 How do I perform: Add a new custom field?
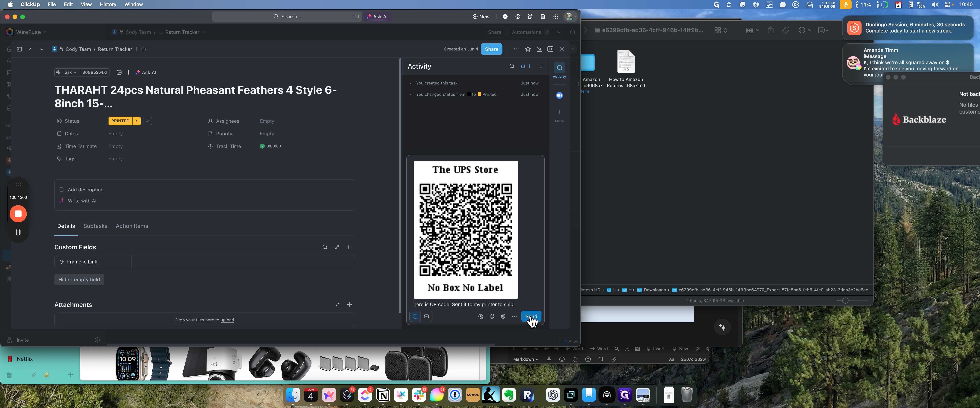point(349,247)
